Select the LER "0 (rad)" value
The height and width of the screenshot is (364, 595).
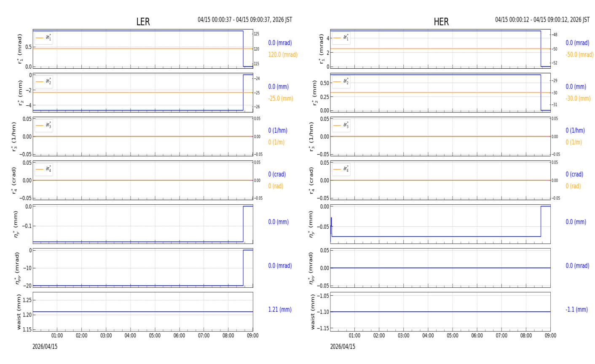(x=276, y=186)
